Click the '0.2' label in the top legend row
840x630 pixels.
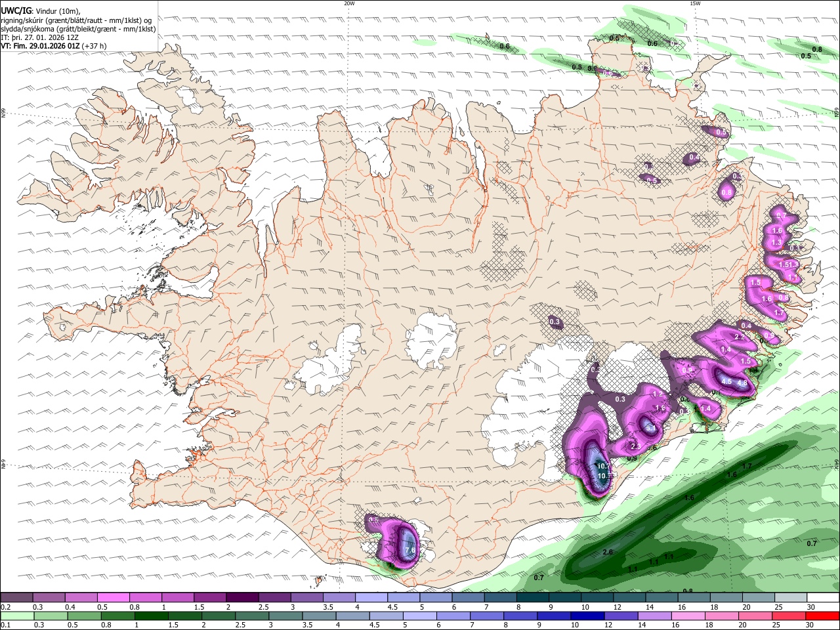(6, 607)
